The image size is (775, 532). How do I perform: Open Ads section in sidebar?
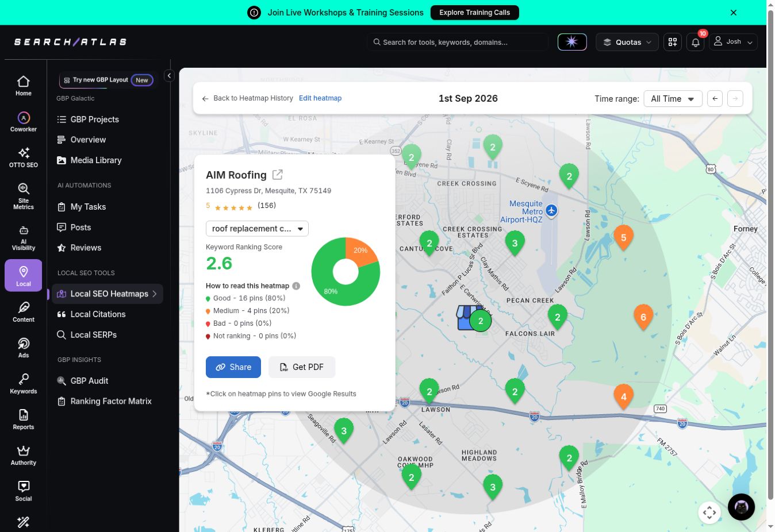click(24, 348)
